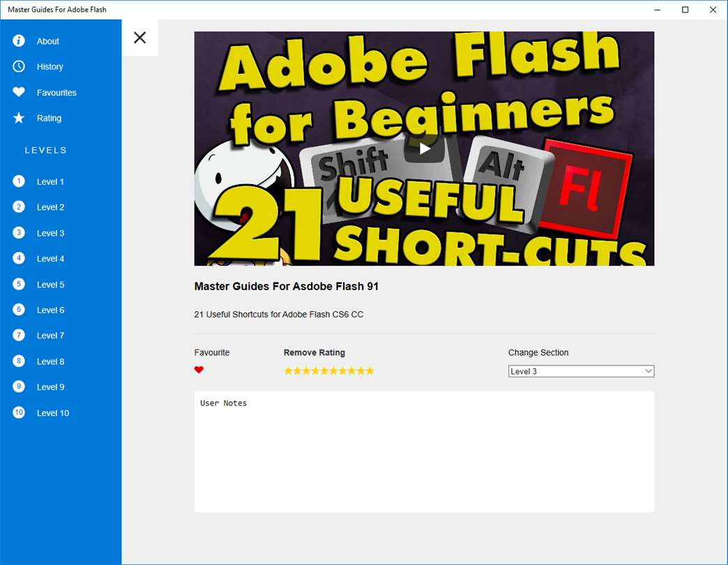Viewport: 728px width, 565px height.
Task: Click inside the User Notes text box
Action: [424, 452]
